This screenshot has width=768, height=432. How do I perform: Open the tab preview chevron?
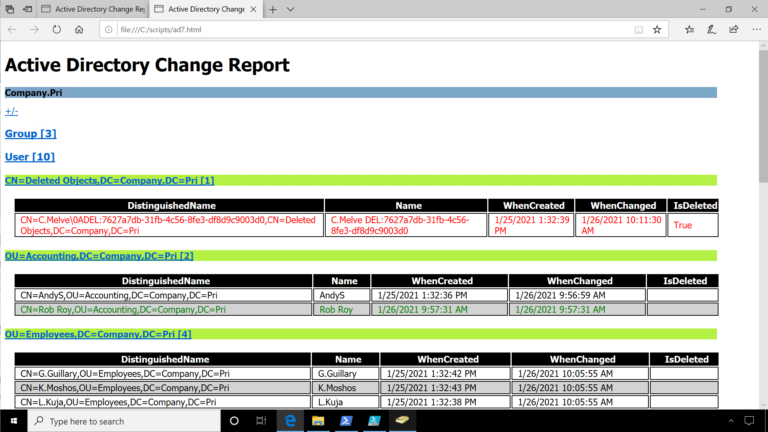point(290,9)
